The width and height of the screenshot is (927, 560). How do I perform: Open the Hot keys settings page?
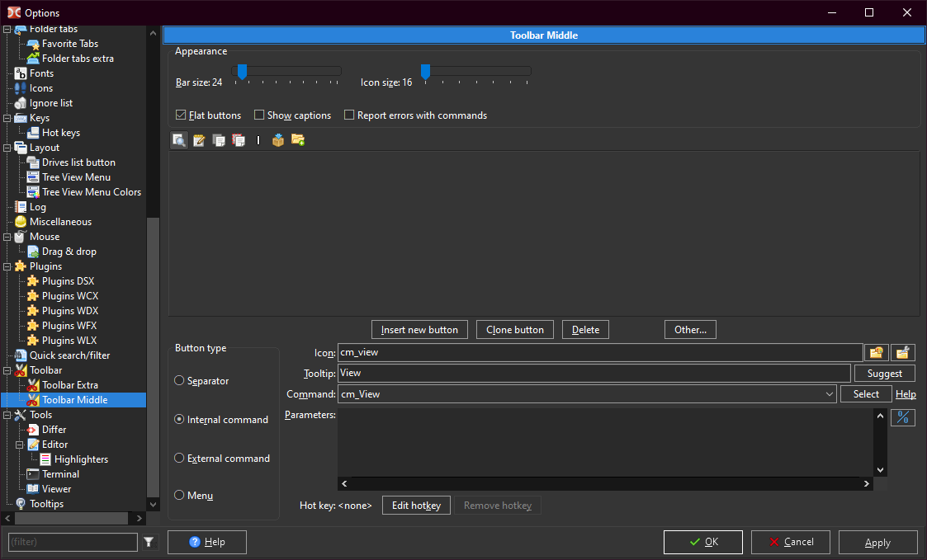61,133
